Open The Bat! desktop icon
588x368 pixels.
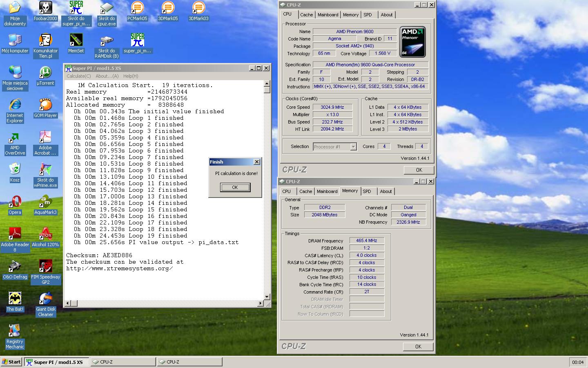point(15,302)
